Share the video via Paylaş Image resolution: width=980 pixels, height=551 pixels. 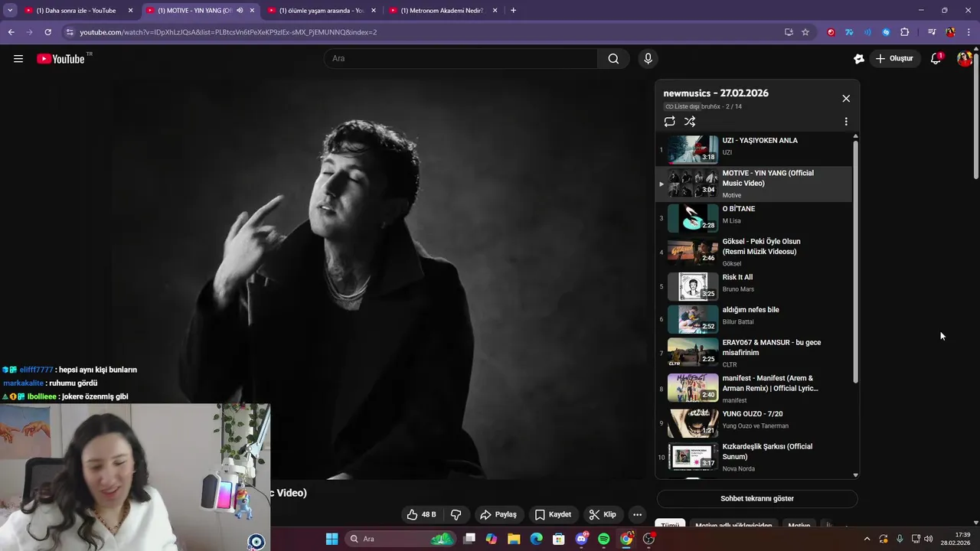click(x=498, y=514)
